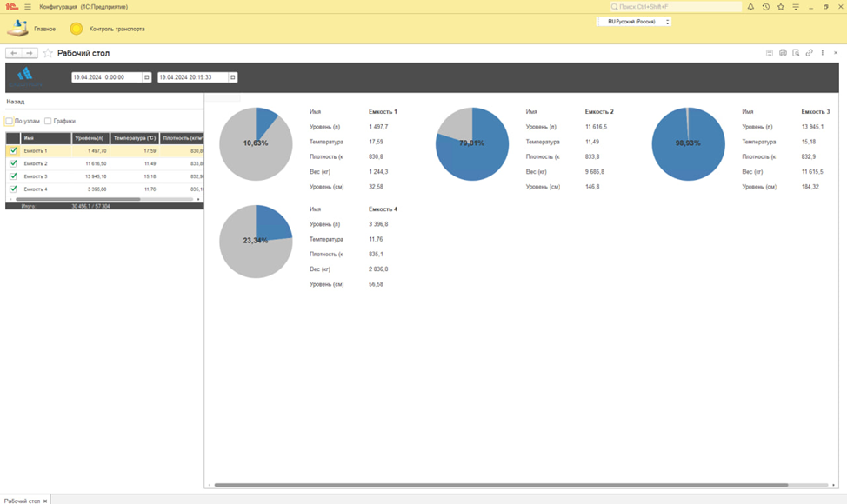Click the print icon
The height and width of the screenshot is (504, 847).
(x=783, y=53)
